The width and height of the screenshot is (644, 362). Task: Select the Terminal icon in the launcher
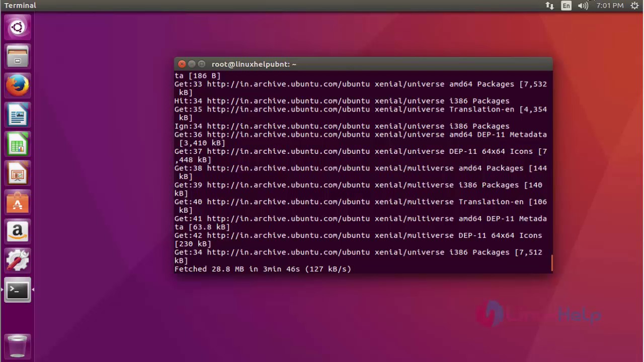[x=18, y=290]
